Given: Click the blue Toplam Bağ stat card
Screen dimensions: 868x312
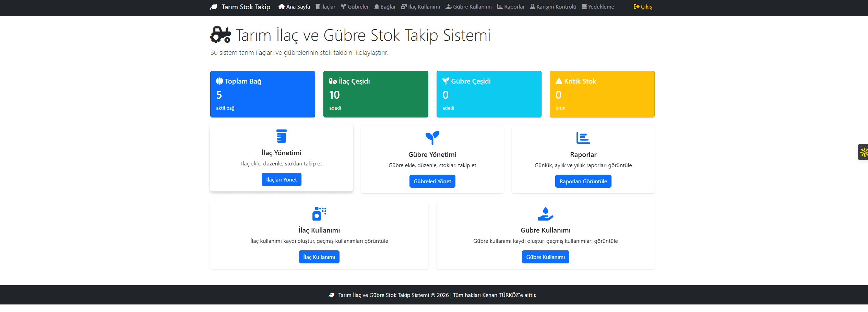Looking at the screenshot, I should click(262, 94).
